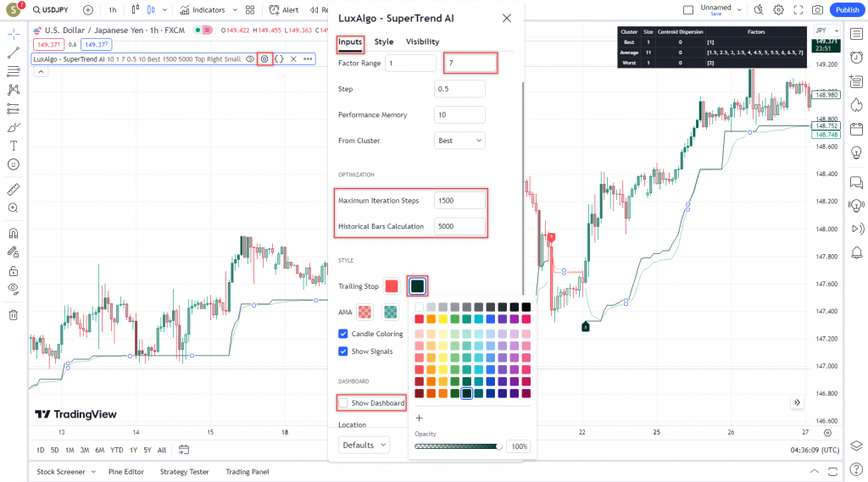
Task: Click the Publish button
Action: (847, 10)
